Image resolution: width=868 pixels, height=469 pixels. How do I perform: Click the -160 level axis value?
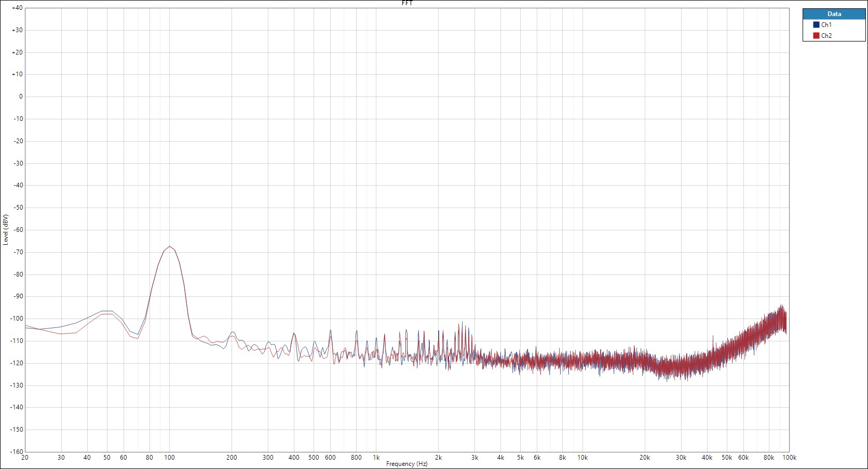click(16, 452)
